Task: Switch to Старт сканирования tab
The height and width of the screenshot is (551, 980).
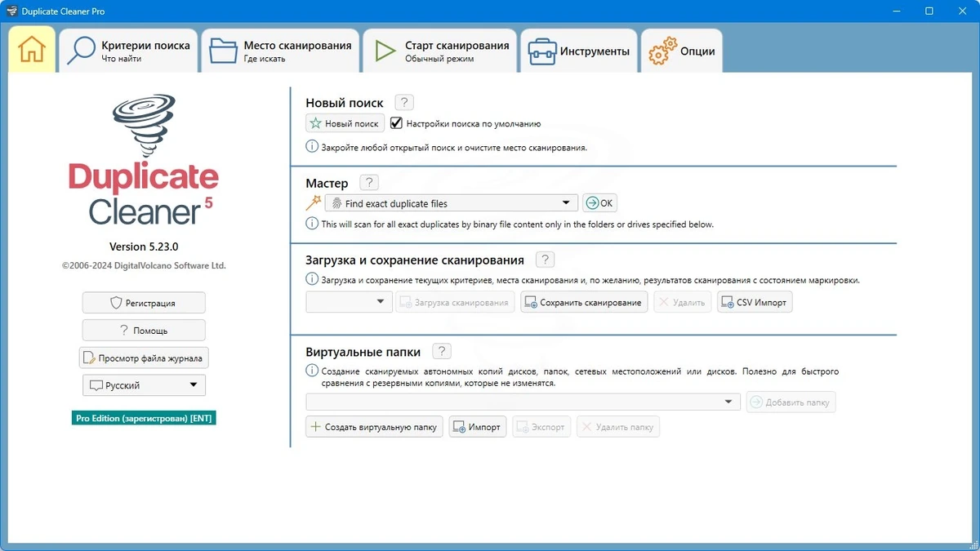Action: pyautogui.click(x=441, y=51)
